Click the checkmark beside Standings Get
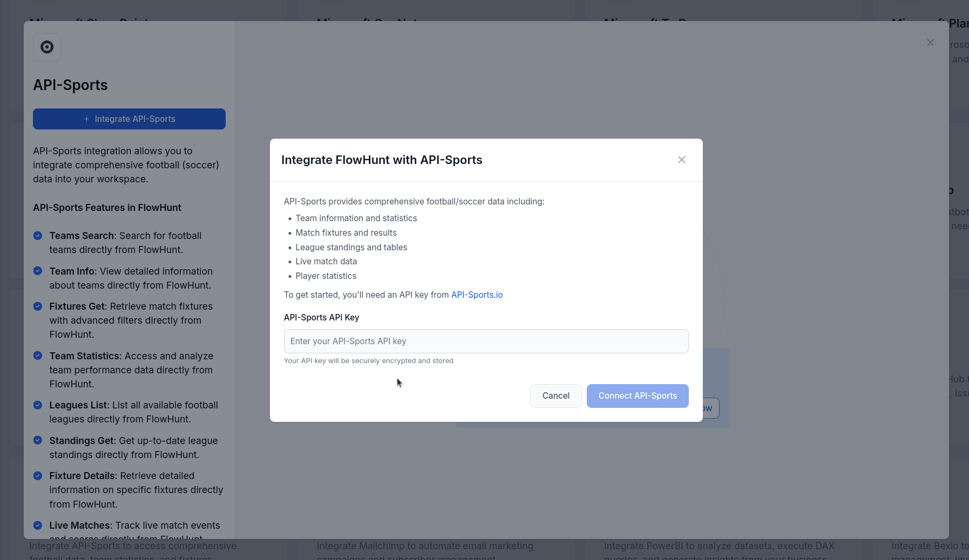The height and width of the screenshot is (560, 969). (x=38, y=440)
